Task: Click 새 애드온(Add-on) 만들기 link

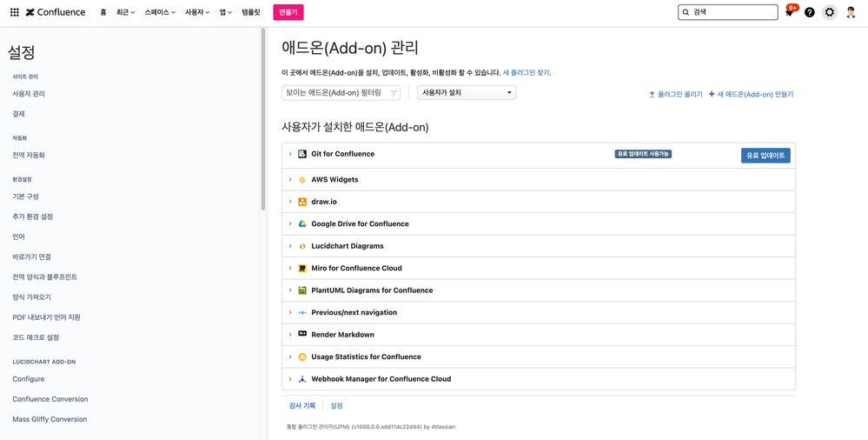Action: pos(752,94)
